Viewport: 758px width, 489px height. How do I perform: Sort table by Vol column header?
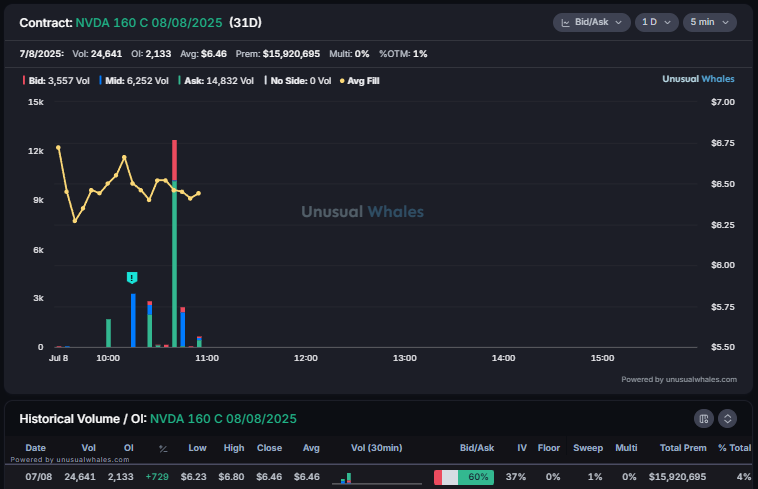(x=88, y=448)
